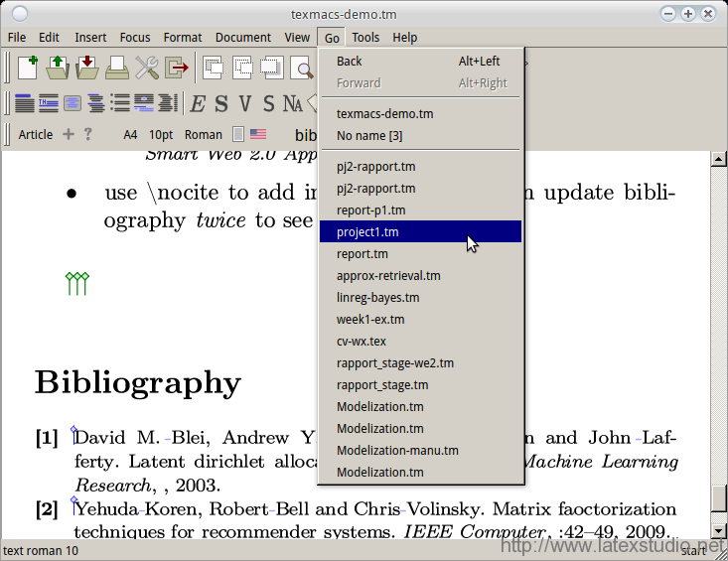Open the View menu

[297, 37]
